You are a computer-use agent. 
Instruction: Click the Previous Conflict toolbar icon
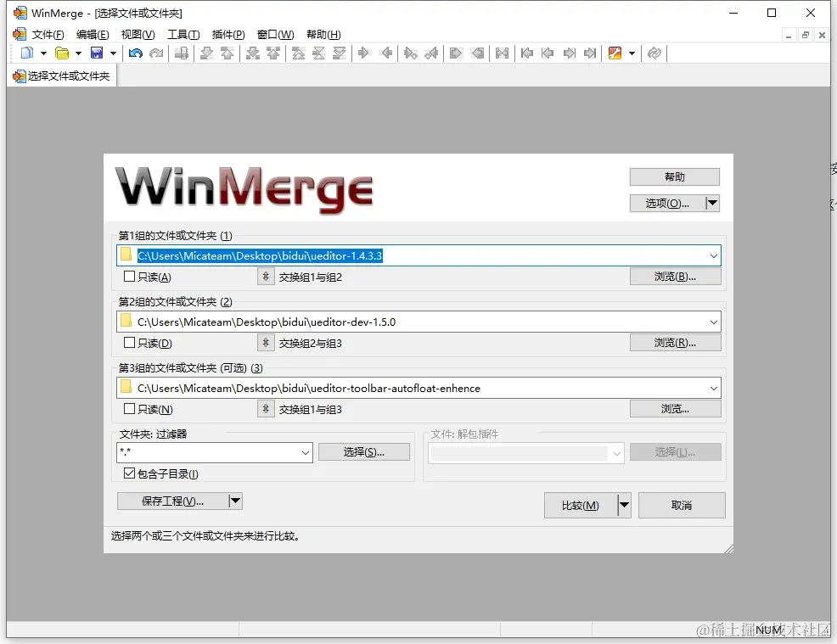[x=273, y=53]
